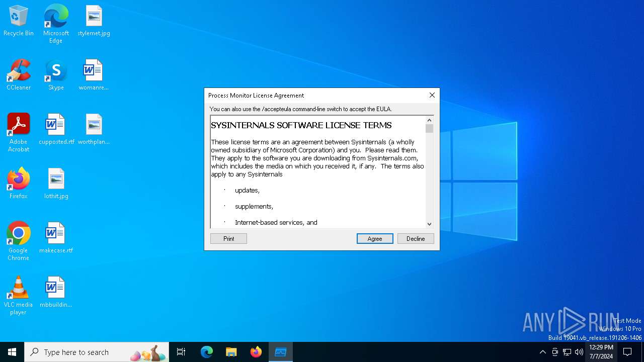Click the Type here to search box
The height and width of the screenshot is (362, 644).
[x=97, y=352]
